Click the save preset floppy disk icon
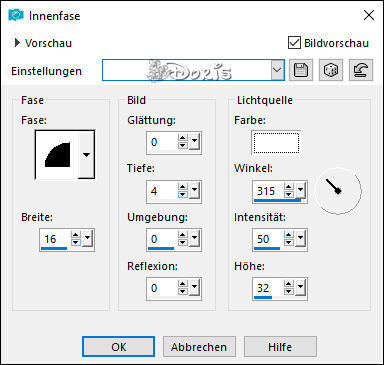 (x=301, y=70)
